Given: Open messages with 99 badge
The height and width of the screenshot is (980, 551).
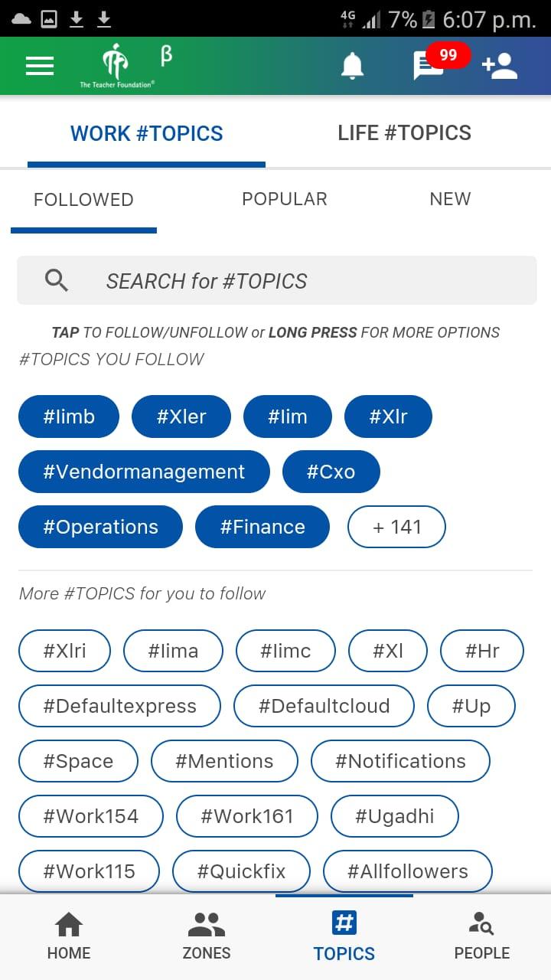Looking at the screenshot, I should tap(429, 66).
